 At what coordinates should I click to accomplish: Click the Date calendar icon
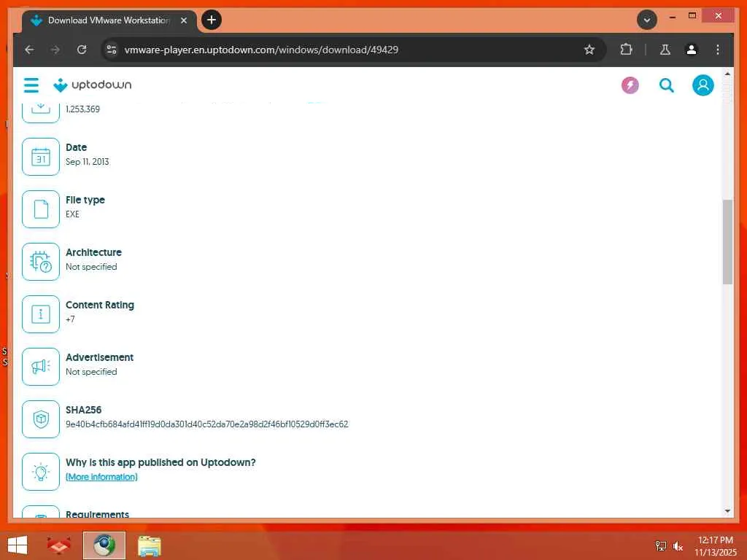click(x=41, y=157)
